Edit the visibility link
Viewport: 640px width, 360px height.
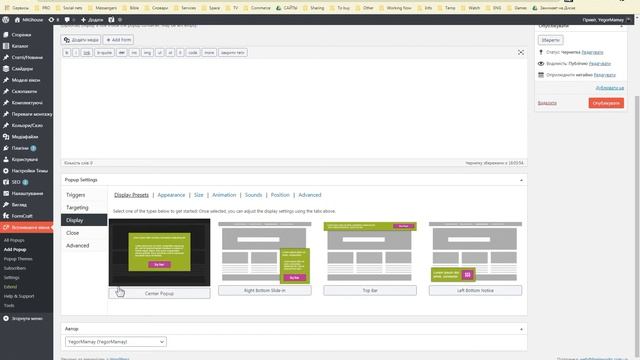click(x=600, y=64)
